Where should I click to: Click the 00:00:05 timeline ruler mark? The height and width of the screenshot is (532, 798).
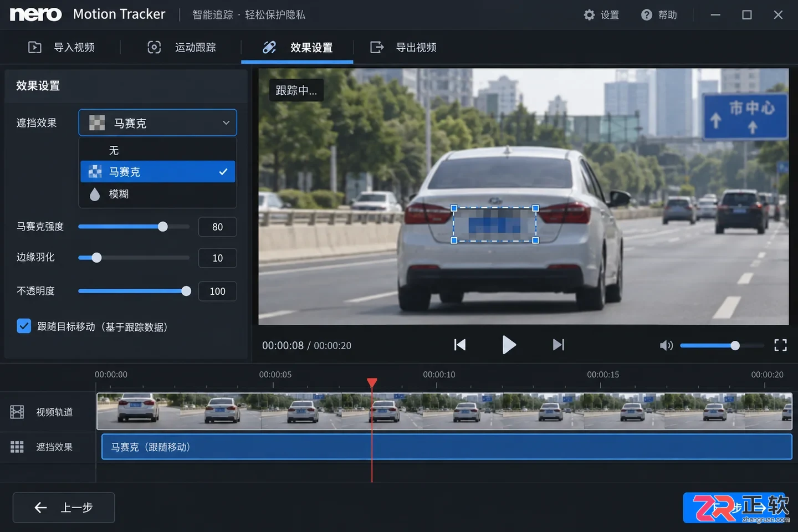tap(275, 375)
